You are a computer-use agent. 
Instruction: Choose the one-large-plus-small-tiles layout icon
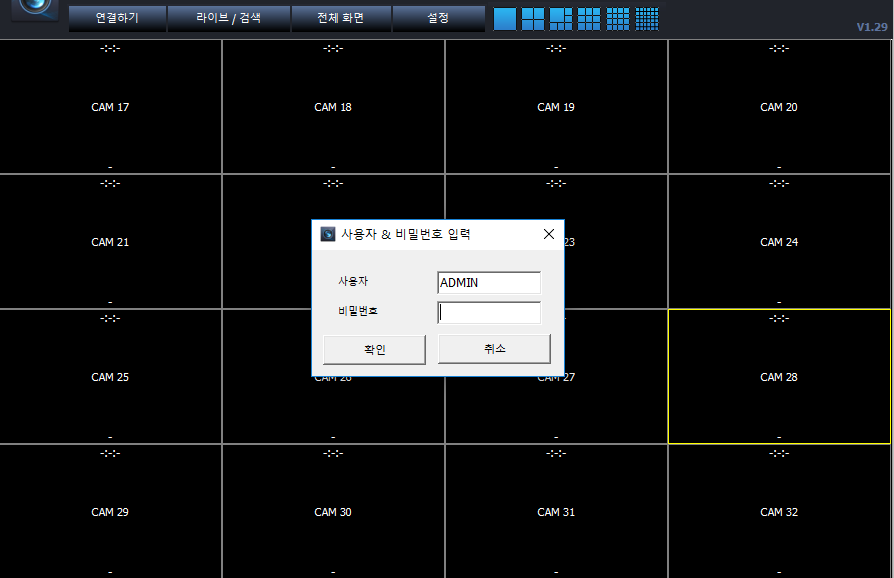[561, 18]
